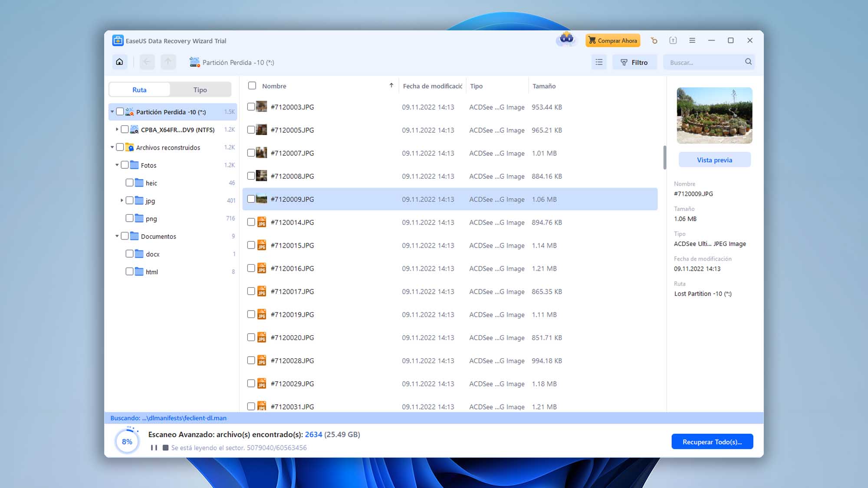Stop the scan
This screenshot has width=868, height=488.
point(165,448)
